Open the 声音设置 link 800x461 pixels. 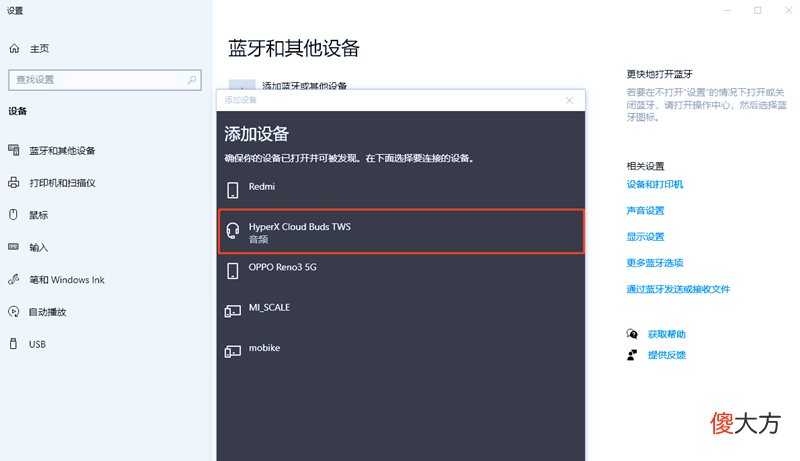(x=645, y=211)
